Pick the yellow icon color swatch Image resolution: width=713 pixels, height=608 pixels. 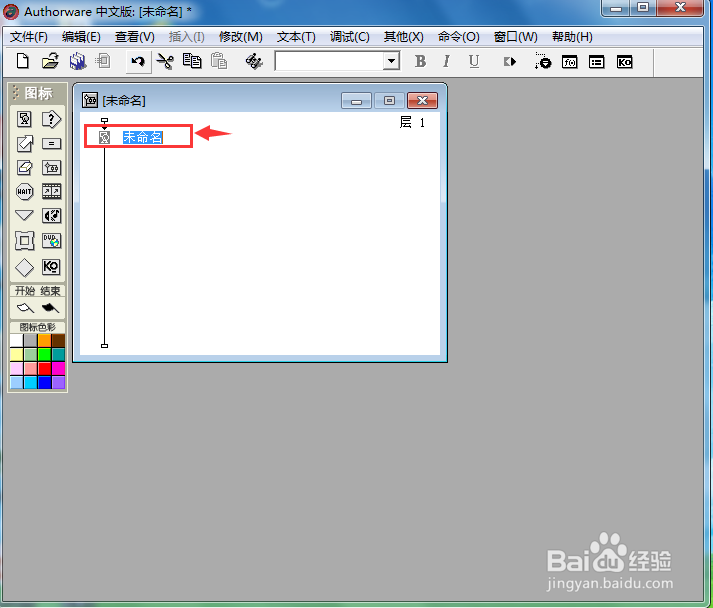coord(17,354)
